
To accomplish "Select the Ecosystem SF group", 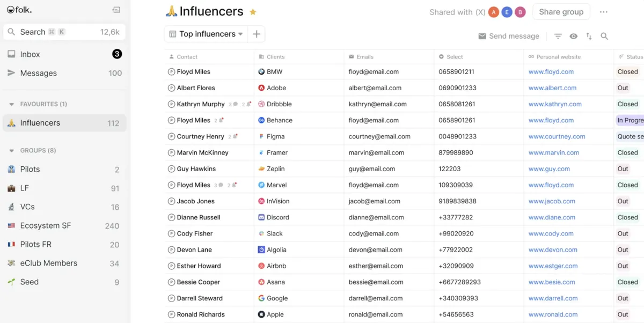I will pyautogui.click(x=64, y=225).
